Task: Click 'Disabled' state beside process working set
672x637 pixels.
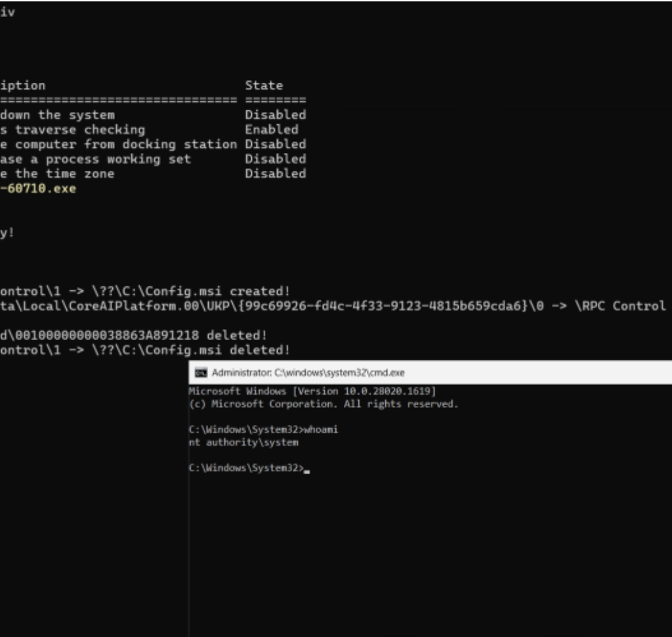Action: [x=275, y=159]
